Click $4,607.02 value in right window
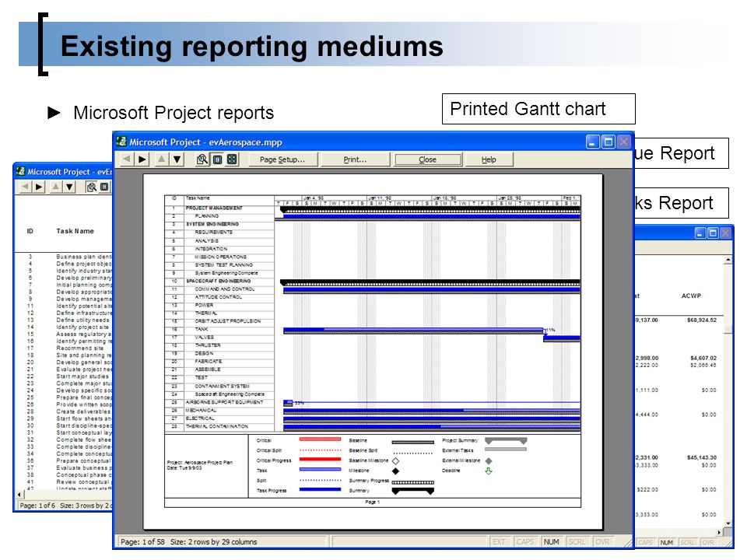The height and width of the screenshot is (560, 747). click(703, 358)
